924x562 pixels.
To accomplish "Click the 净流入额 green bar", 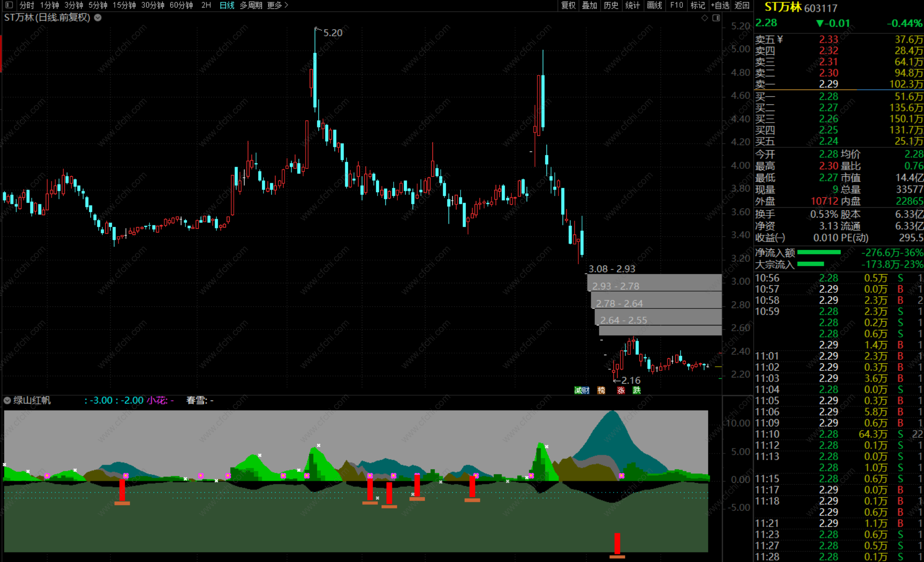I will coord(819,252).
